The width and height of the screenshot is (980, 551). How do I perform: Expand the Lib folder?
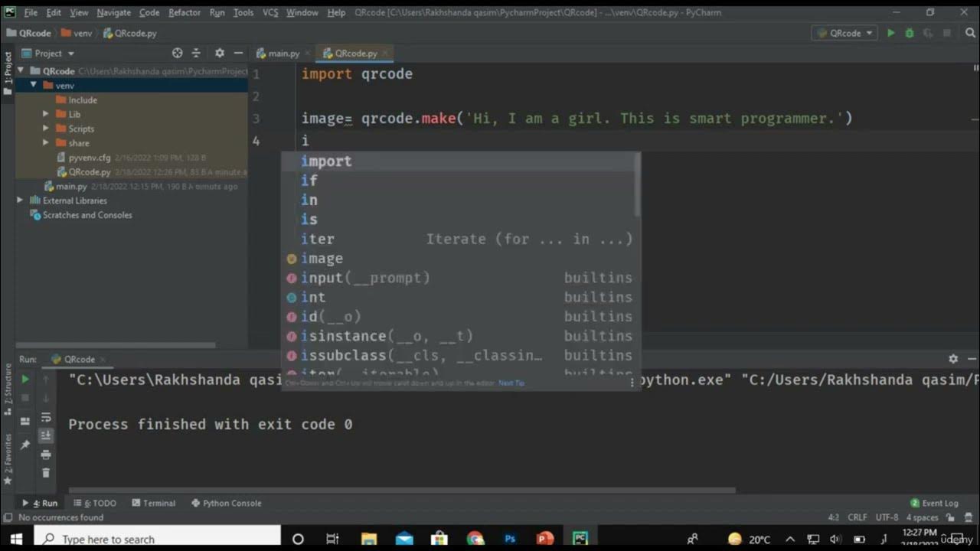point(46,114)
